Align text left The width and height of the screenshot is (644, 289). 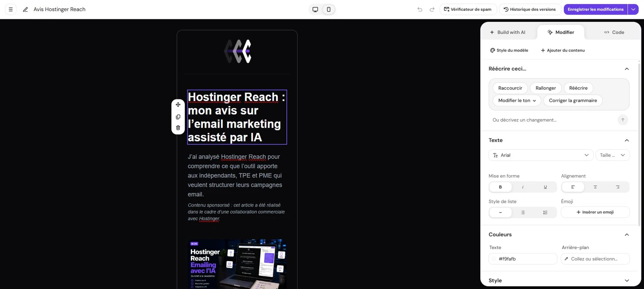(573, 187)
